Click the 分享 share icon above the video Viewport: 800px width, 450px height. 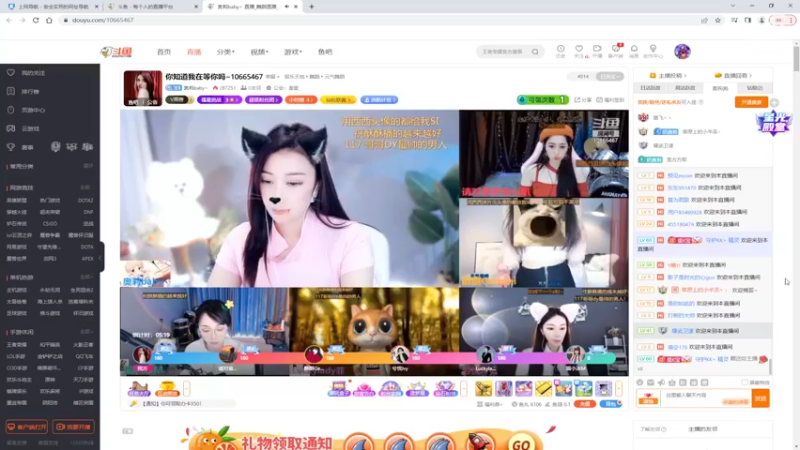click(583, 100)
